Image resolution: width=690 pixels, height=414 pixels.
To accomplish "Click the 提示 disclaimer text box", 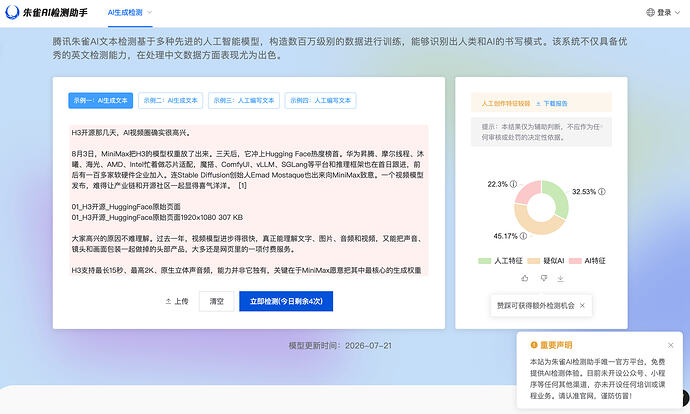I will pos(541,132).
